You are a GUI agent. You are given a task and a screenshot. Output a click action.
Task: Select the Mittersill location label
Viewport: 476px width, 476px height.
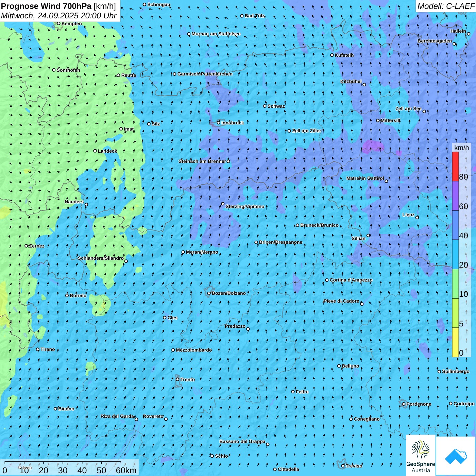[390, 120]
